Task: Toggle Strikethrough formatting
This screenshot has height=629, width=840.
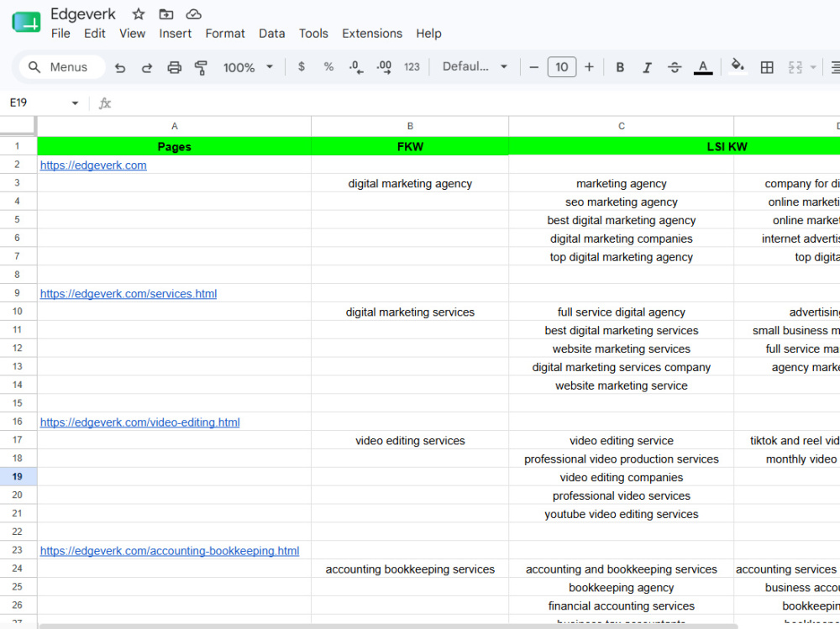Action: point(675,67)
